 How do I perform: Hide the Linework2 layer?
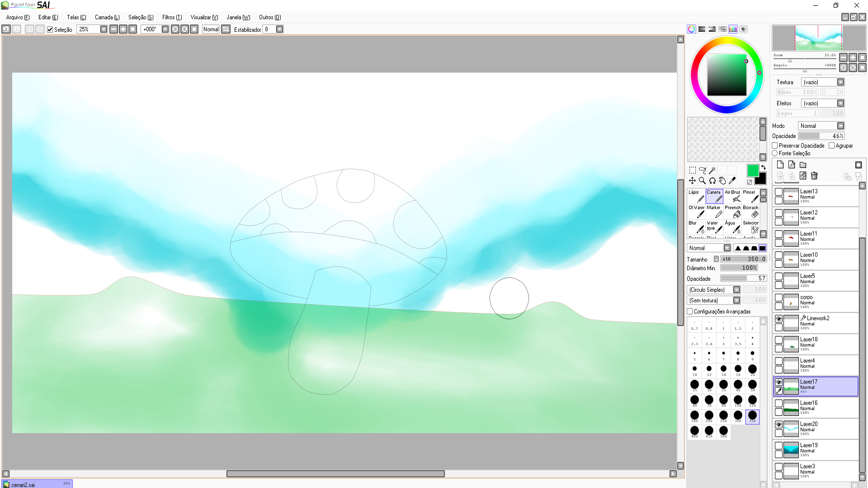click(x=778, y=319)
